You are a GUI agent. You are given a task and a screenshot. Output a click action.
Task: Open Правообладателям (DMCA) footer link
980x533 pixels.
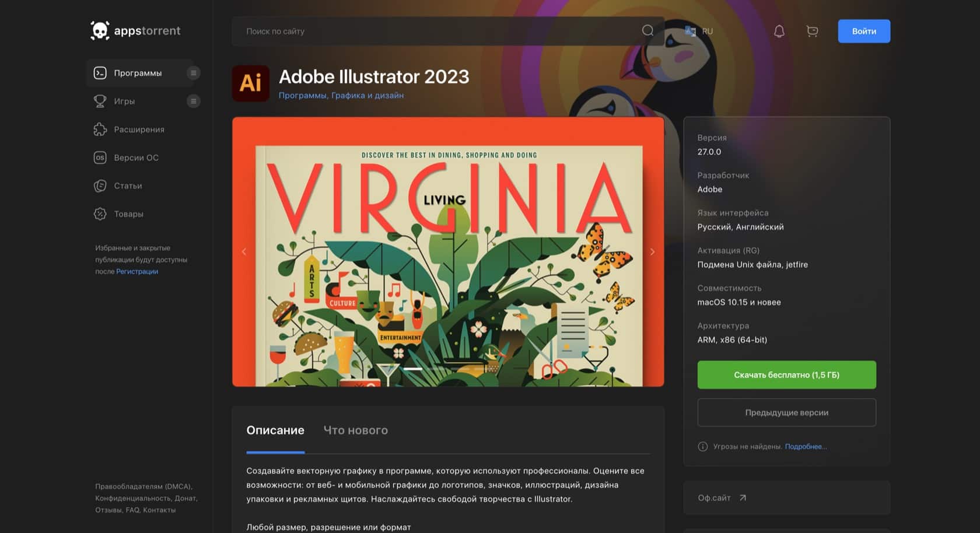pos(143,486)
